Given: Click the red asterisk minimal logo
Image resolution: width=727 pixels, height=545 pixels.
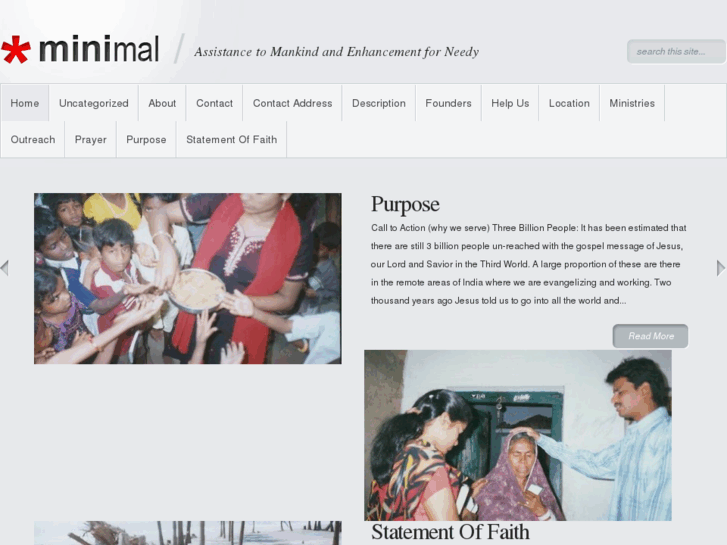Looking at the screenshot, I should pos(80,49).
